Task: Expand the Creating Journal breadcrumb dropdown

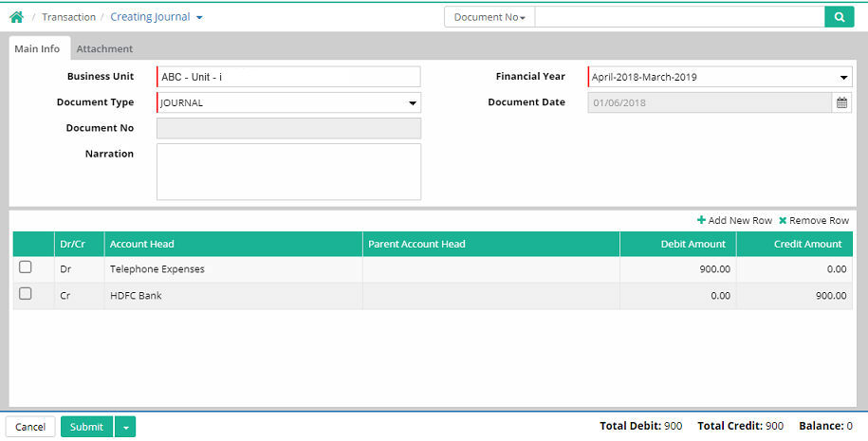Action: tap(199, 18)
